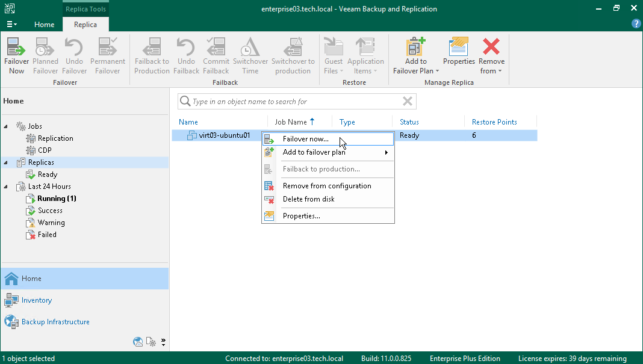The image size is (643, 364).
Task: Switch to the Home ribbon tab
Action: pos(45,25)
